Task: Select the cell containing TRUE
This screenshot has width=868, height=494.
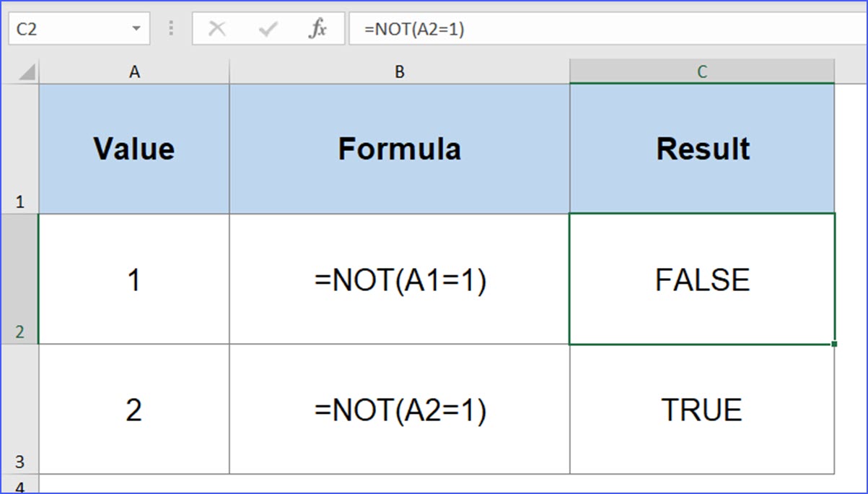Action: tap(702, 409)
